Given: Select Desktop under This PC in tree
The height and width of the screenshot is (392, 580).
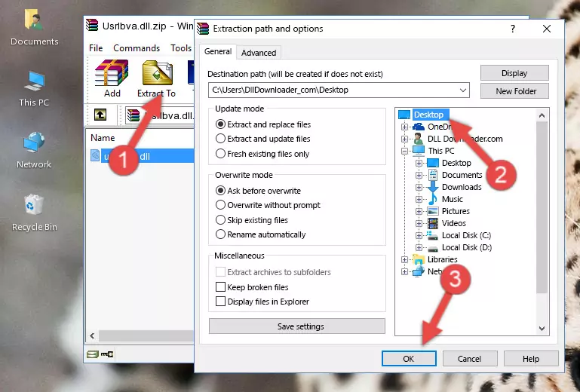Looking at the screenshot, I should click(456, 163).
